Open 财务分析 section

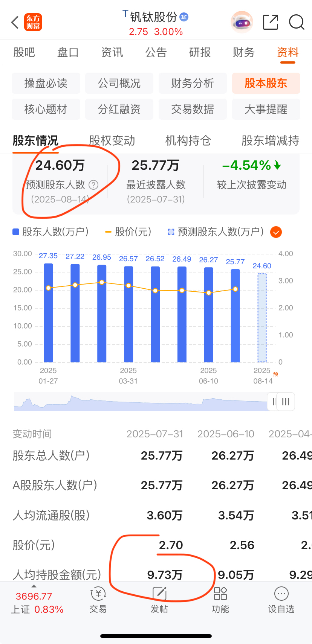(193, 83)
